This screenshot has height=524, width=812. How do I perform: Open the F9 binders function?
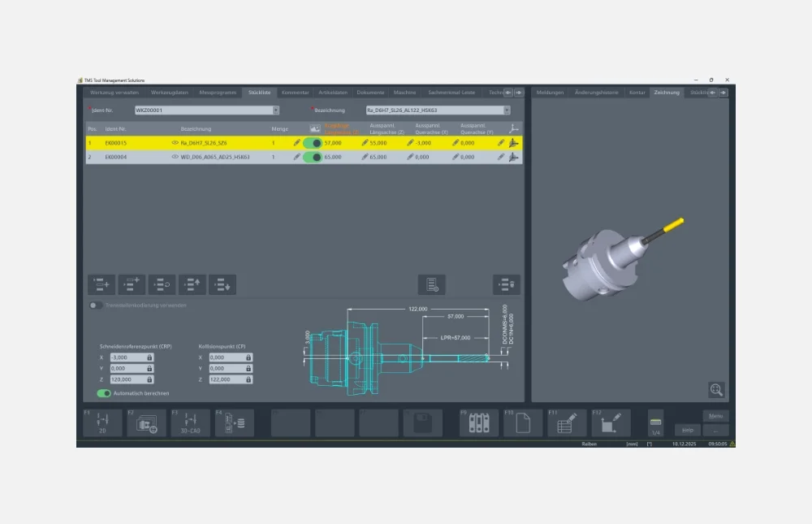click(479, 423)
